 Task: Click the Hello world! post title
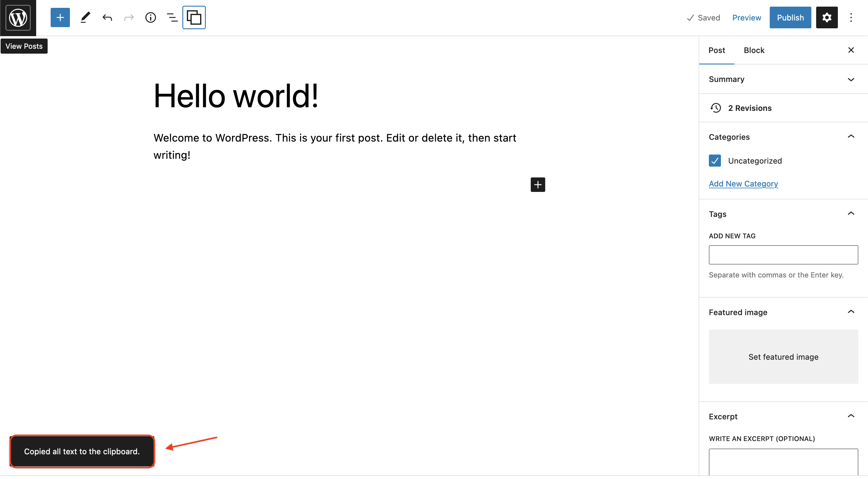pos(236,96)
